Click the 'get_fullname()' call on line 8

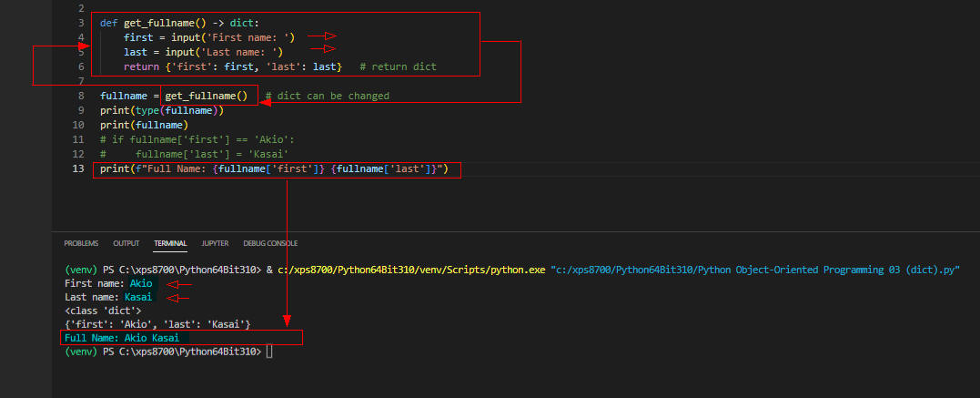[207, 96]
